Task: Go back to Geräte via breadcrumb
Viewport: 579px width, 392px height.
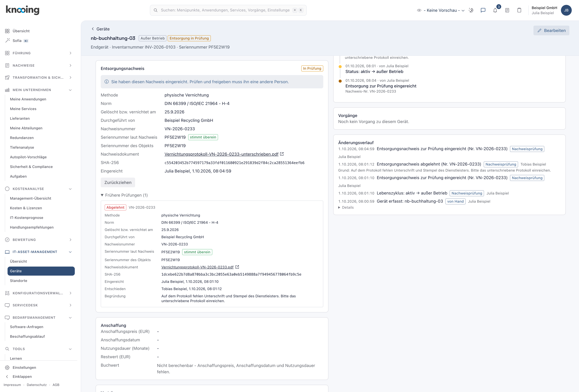Action: coord(101,29)
